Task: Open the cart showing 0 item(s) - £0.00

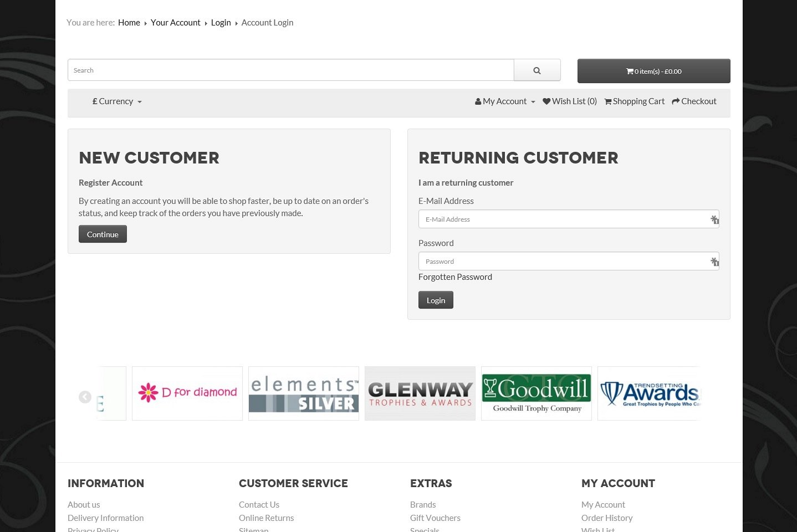Action: pyautogui.click(x=653, y=71)
